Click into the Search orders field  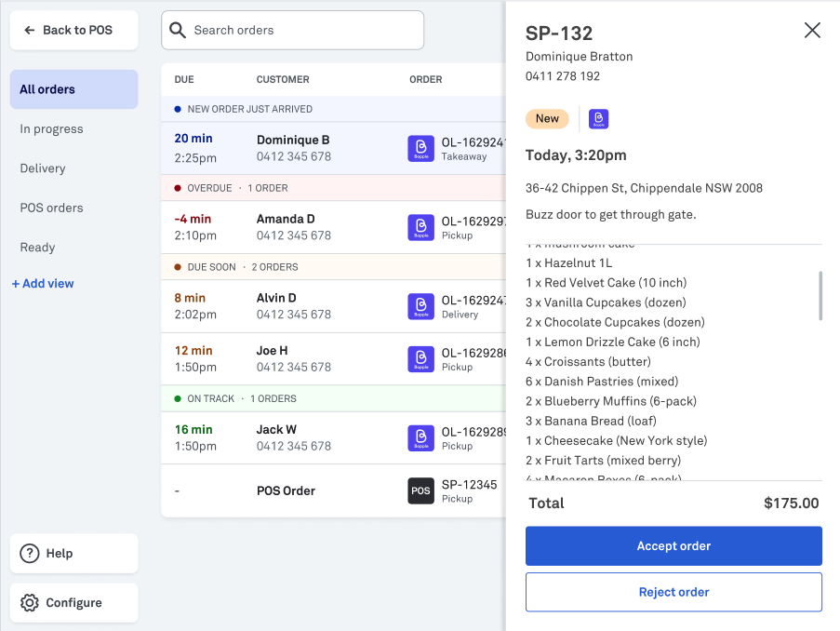pos(292,30)
